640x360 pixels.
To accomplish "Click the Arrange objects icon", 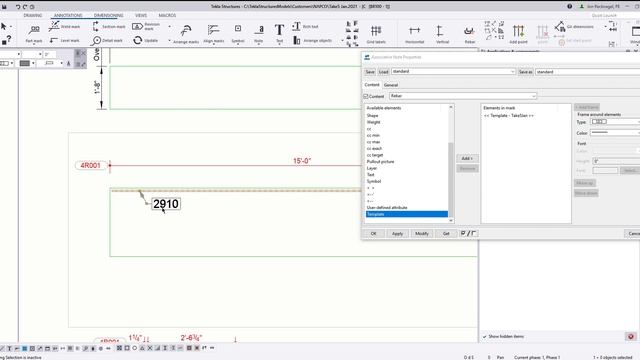I will coord(297,40).
